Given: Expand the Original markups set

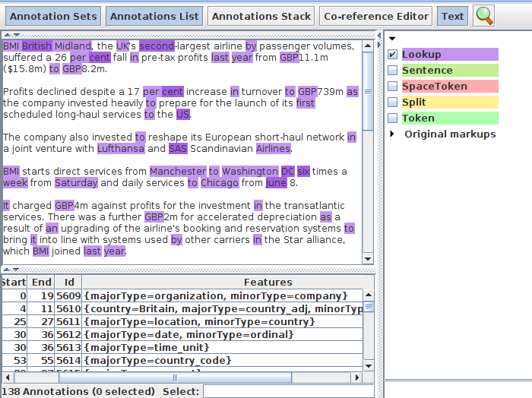Looking at the screenshot, I should point(392,134).
